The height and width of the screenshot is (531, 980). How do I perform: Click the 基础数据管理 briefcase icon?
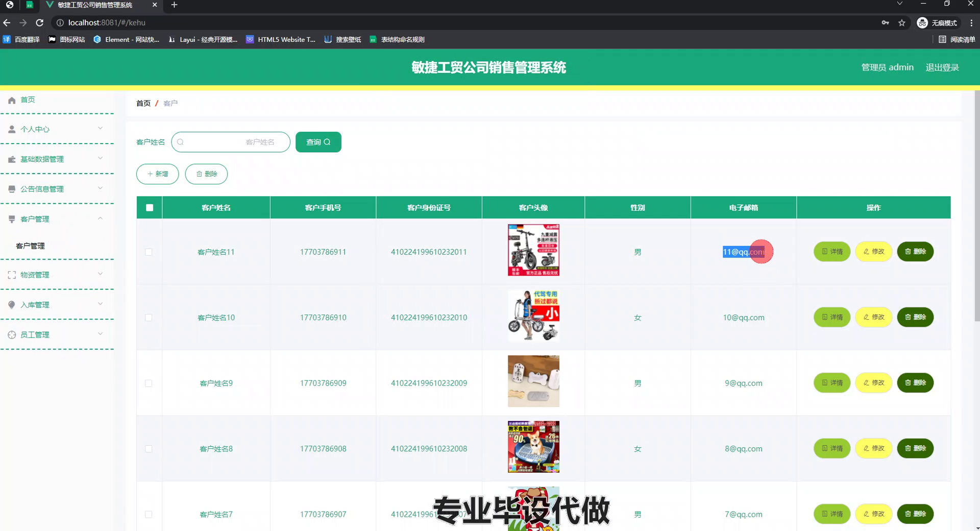[x=12, y=159]
